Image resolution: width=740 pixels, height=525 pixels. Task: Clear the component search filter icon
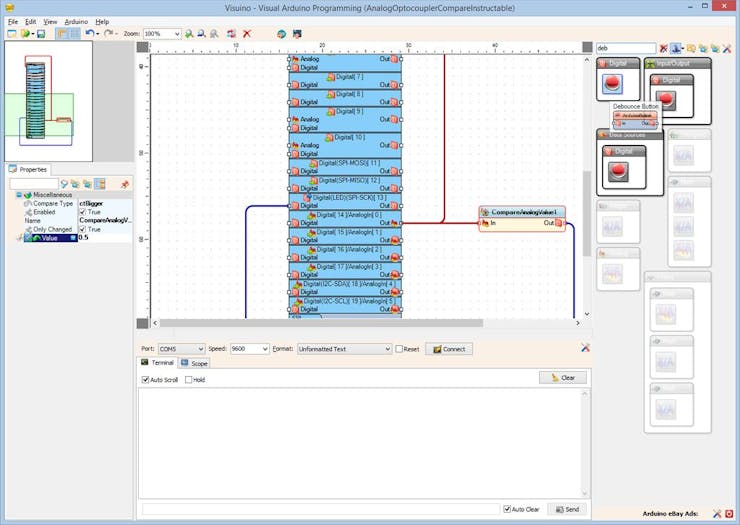663,48
